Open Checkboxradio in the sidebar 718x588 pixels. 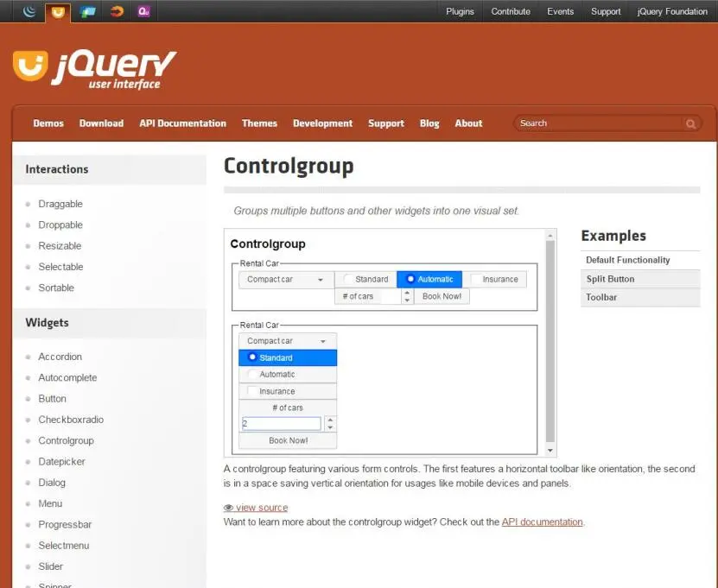click(71, 420)
